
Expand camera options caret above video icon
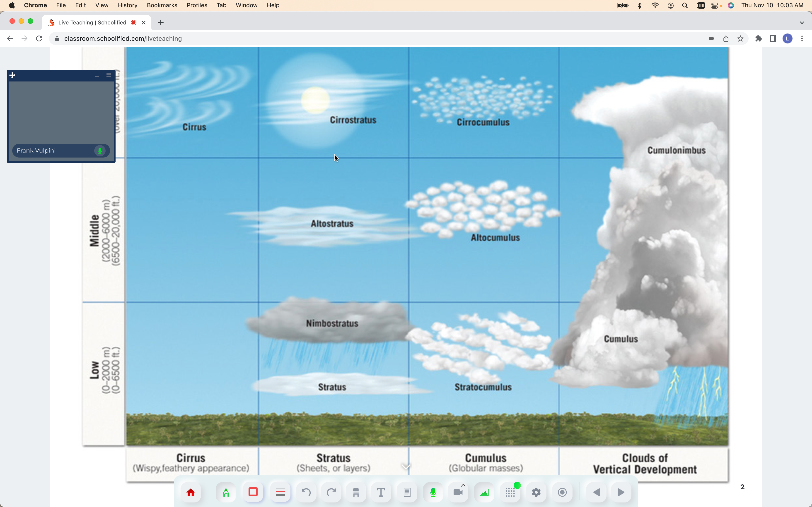click(463, 485)
